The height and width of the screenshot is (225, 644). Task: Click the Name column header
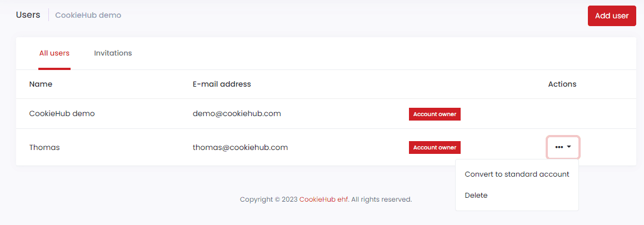(x=41, y=84)
